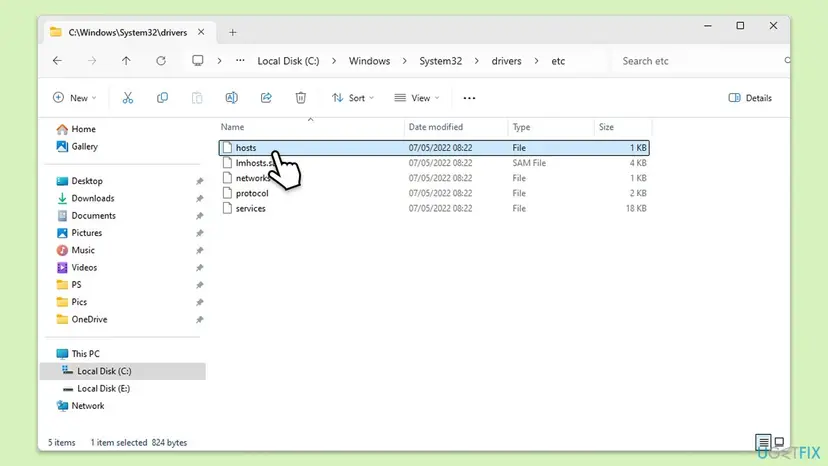Click the Search etc field
This screenshot has height=466, width=828.
click(x=701, y=61)
